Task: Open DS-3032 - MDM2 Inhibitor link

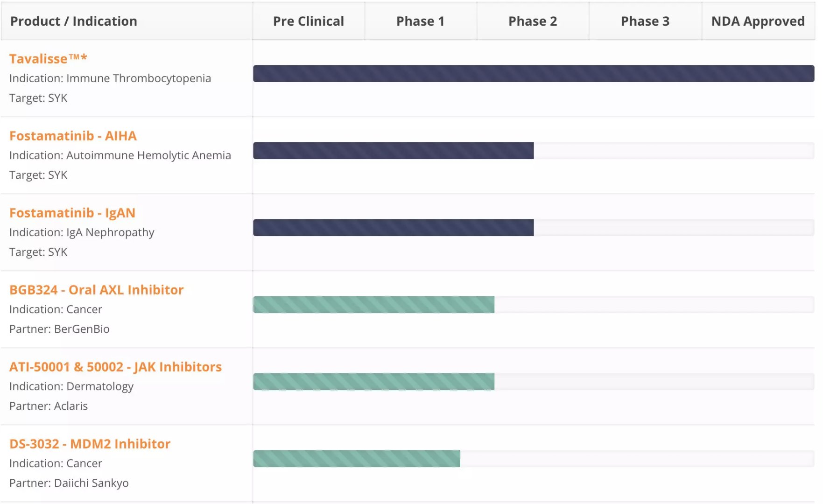Action: [90, 444]
